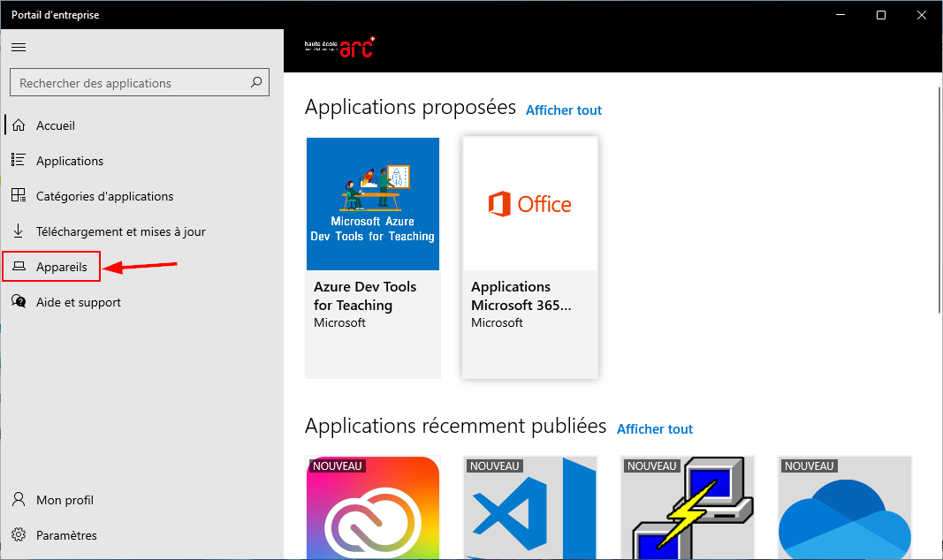Viewport: 943px width, 560px height.
Task: Click the Catégories d'applications grid icon
Action: pyautogui.click(x=19, y=195)
